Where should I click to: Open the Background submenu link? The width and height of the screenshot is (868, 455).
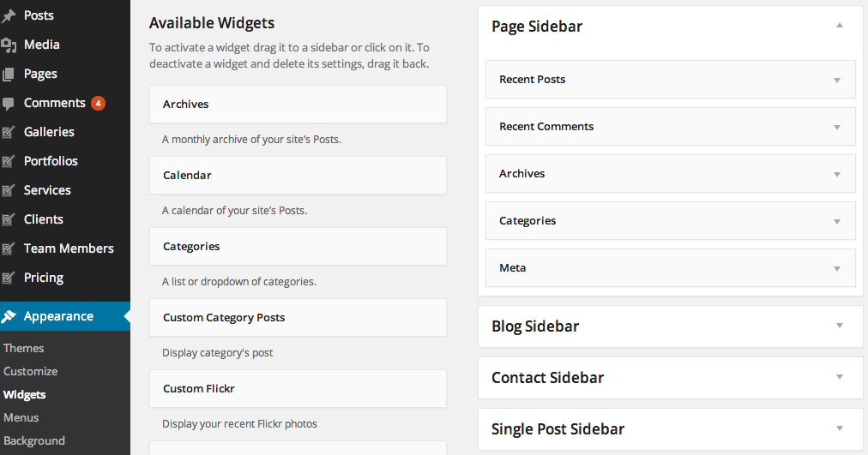34,440
